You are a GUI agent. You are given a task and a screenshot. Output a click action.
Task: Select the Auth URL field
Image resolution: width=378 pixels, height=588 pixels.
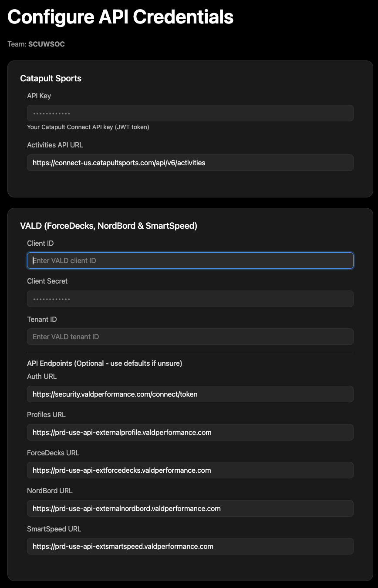pos(190,394)
